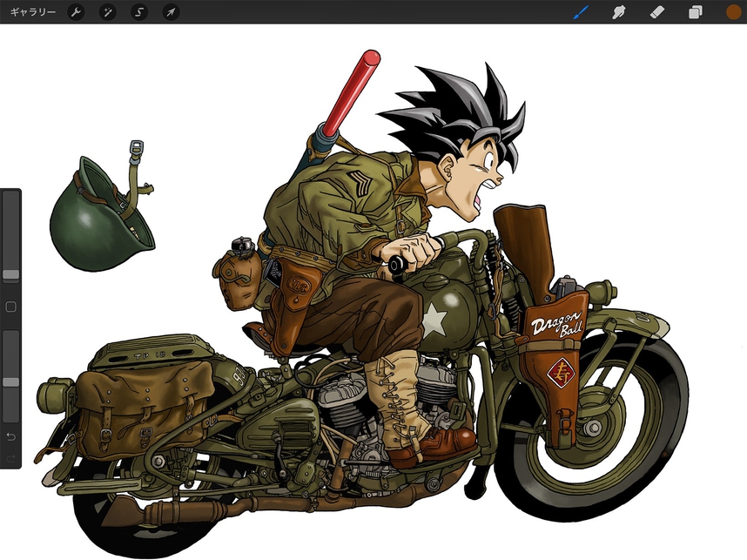Screen dimensions: 747x560
Task: Activate the Selection tool (S icon)
Action: (139, 12)
